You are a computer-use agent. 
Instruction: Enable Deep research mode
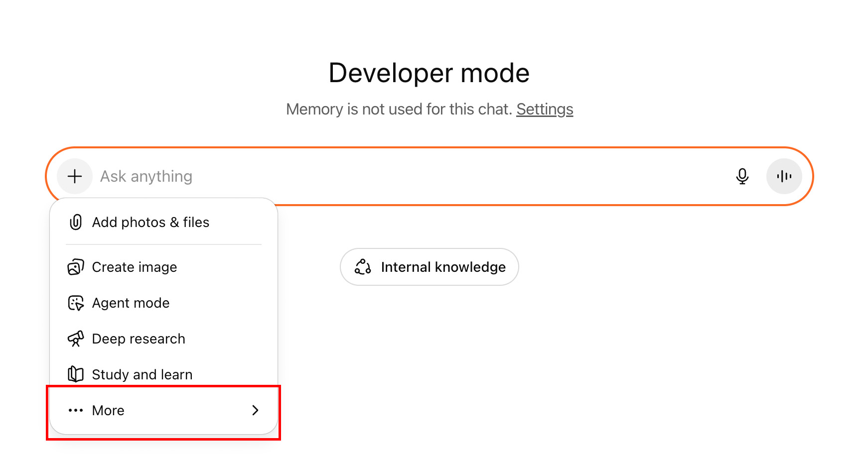click(138, 339)
